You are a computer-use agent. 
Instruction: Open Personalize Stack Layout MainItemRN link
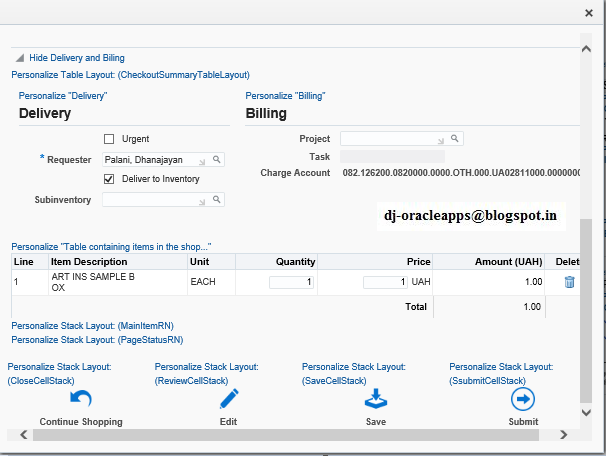click(x=92, y=326)
